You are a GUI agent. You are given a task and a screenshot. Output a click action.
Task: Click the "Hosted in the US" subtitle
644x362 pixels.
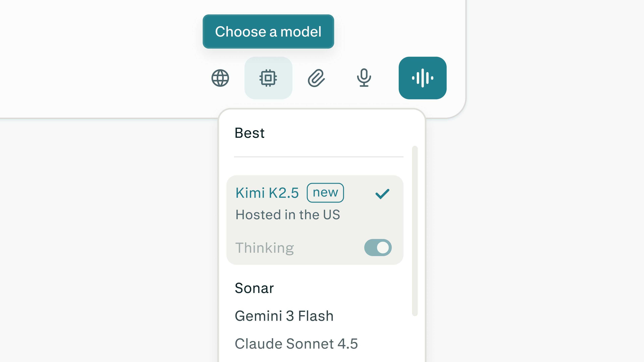pos(288,215)
